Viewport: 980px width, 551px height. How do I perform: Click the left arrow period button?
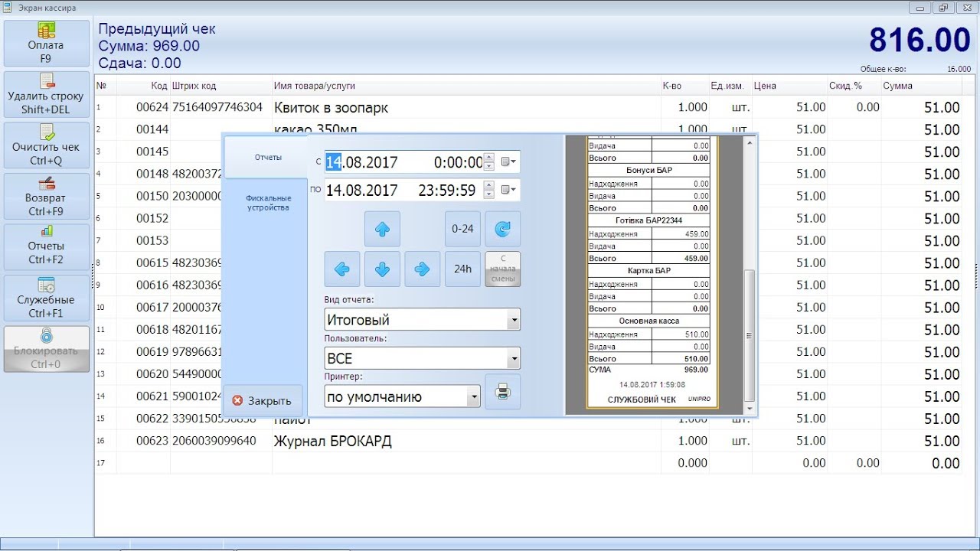(x=342, y=269)
